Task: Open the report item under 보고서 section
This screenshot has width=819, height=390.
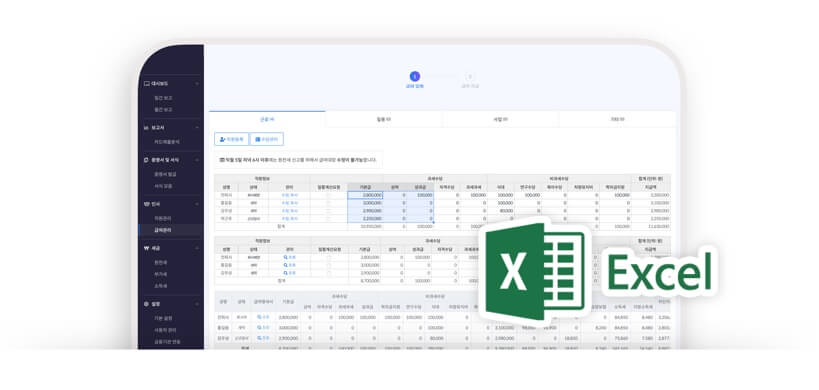Action: 167,141
